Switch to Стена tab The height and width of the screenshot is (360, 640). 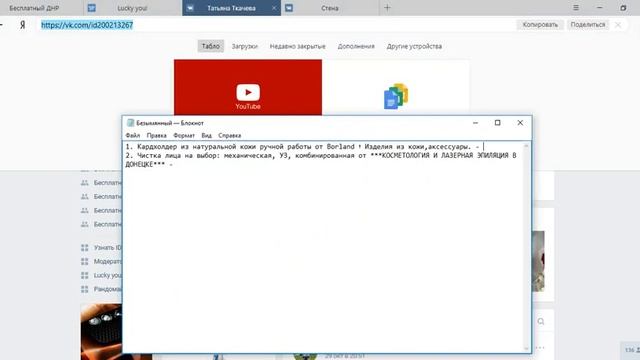(330, 8)
